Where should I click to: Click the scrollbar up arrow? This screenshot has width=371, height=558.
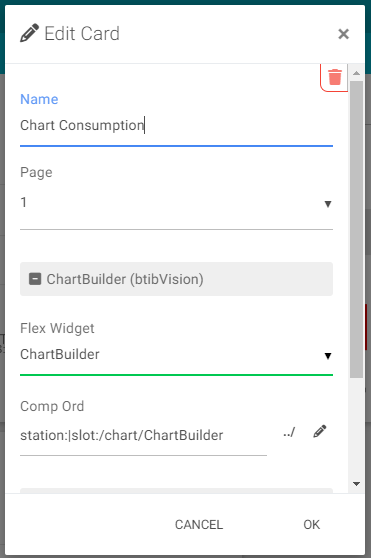[356, 73]
